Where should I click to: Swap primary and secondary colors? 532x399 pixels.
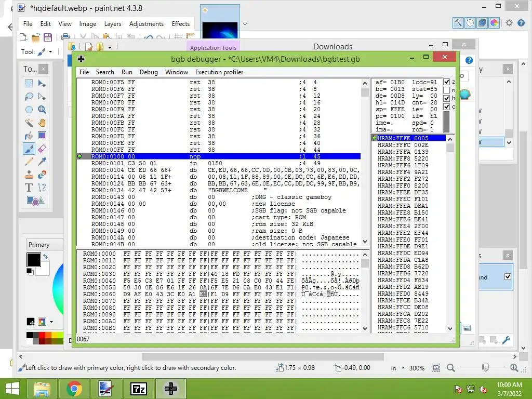46,257
